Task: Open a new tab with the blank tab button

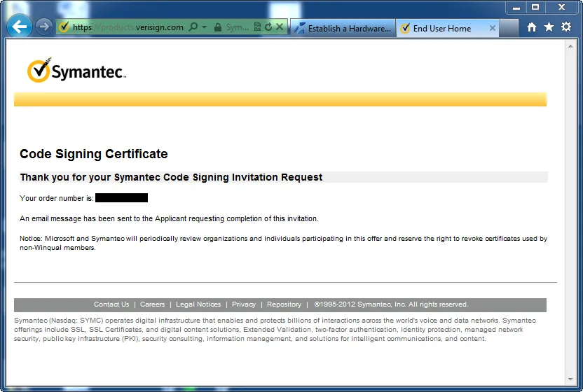Action: point(509,28)
